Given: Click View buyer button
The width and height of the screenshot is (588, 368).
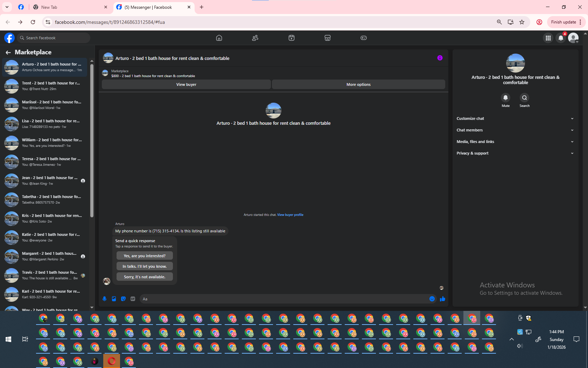Looking at the screenshot, I should 186,84.
